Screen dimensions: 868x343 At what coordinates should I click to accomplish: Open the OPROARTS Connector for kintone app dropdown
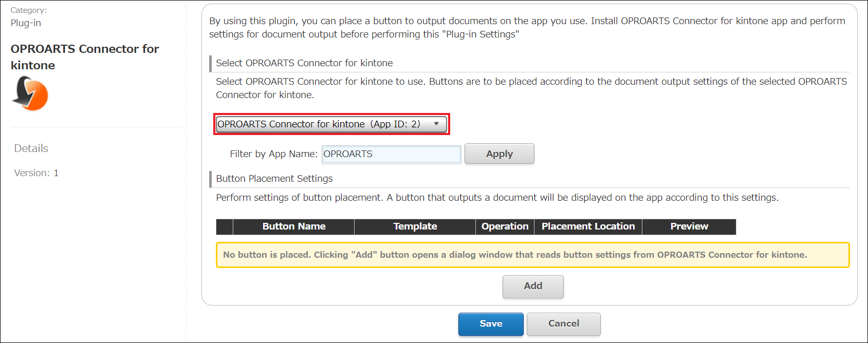pyautogui.click(x=331, y=124)
